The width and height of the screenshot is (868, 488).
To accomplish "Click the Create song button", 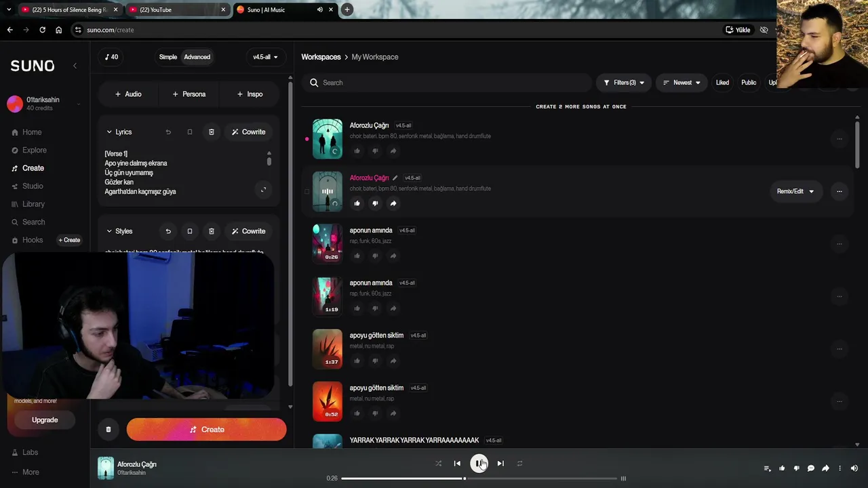I will [x=206, y=430].
